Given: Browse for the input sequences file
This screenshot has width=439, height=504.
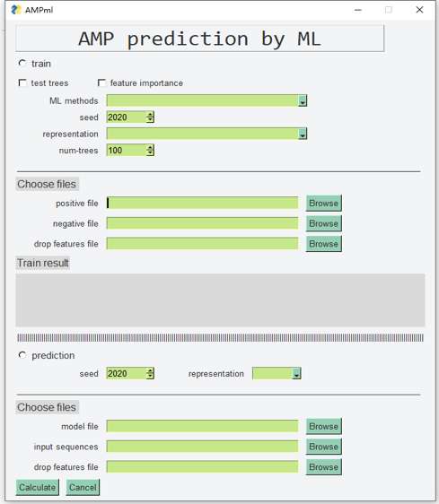Looking at the screenshot, I should point(323,447).
